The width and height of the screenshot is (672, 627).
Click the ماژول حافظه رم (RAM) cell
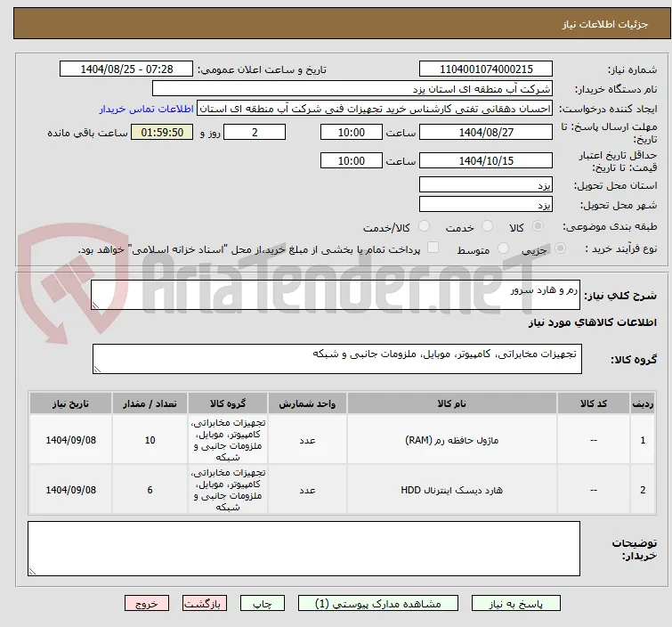(x=452, y=440)
